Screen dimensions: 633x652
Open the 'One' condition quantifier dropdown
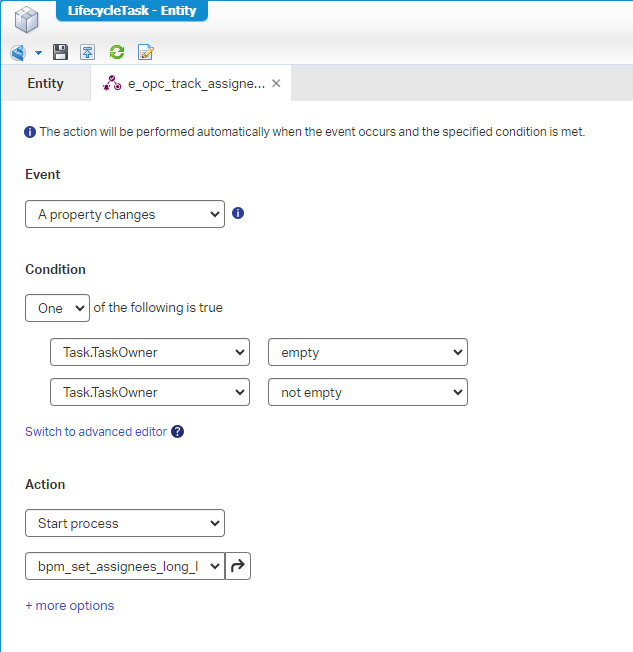[57, 308]
